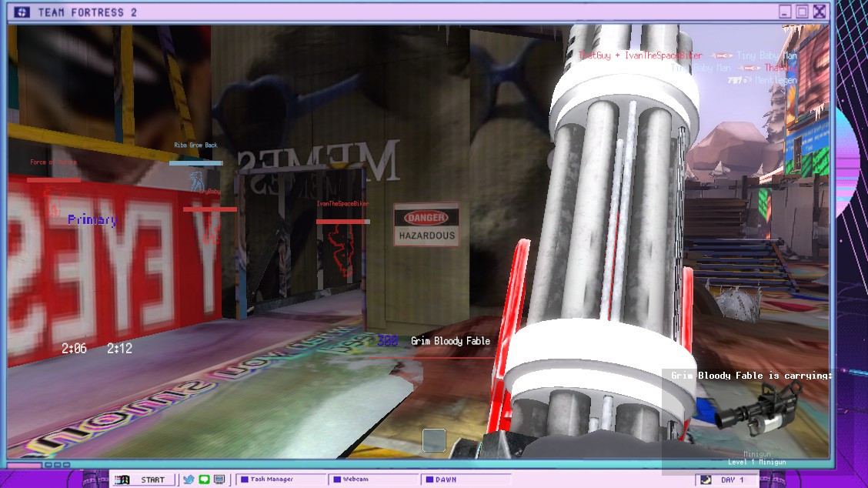Click the 'Level 1 Minigun' label
868x488 pixels.
(756, 462)
